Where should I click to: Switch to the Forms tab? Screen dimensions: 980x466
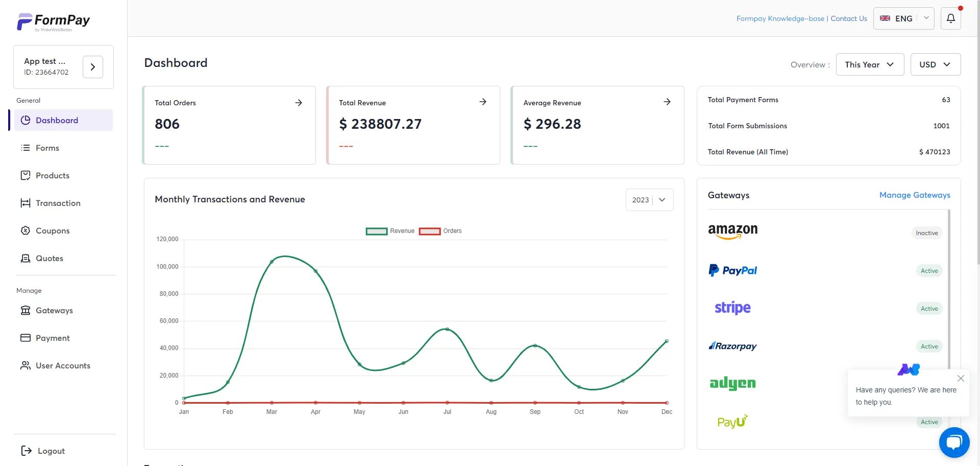[47, 148]
